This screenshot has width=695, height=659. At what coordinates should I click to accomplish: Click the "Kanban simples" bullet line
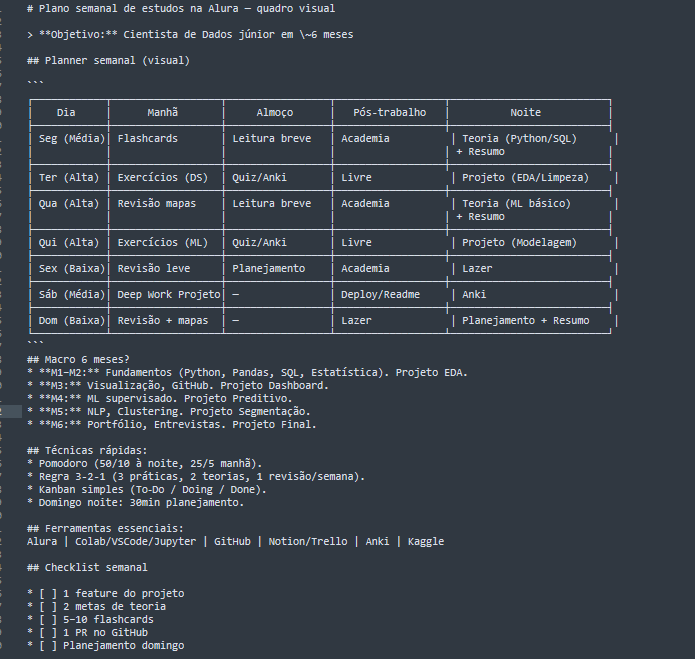pyautogui.click(x=146, y=489)
